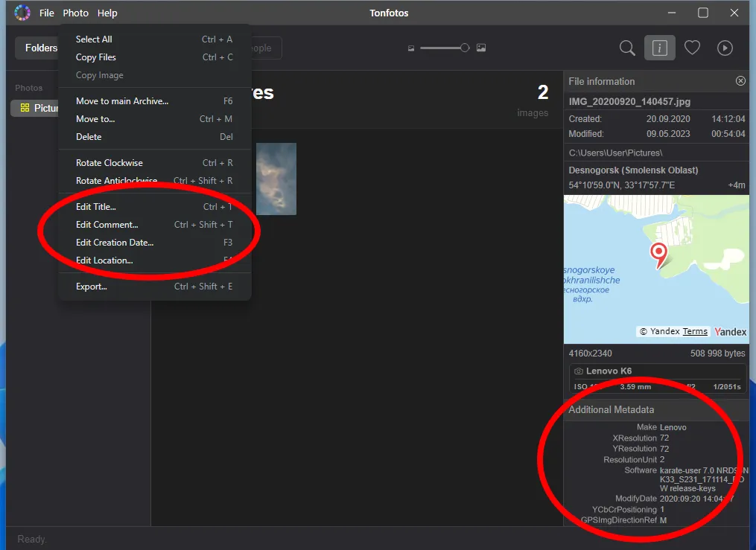
Task: Click the Lenovo K6 camera label
Action: [609, 371]
